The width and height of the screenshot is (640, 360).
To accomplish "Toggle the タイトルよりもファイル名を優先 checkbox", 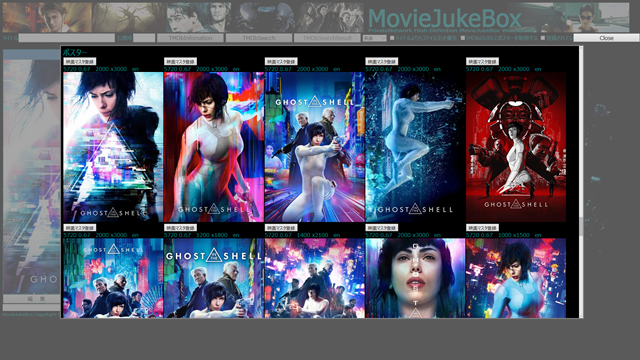I will [x=392, y=38].
